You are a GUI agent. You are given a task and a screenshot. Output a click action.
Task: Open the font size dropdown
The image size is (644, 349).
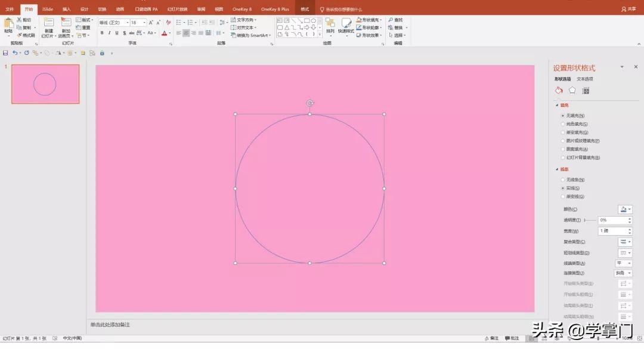143,23
